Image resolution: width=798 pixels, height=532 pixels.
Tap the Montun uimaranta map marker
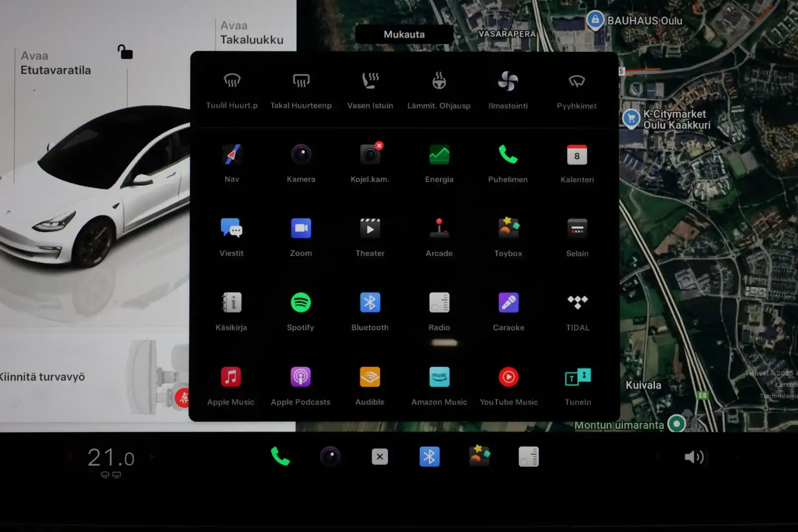(x=676, y=424)
